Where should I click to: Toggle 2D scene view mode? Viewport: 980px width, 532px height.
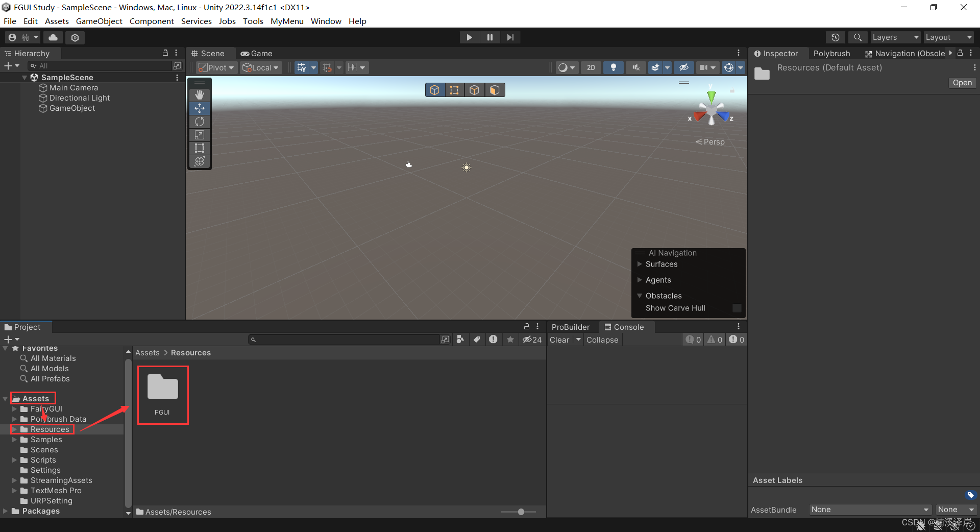[x=591, y=67]
